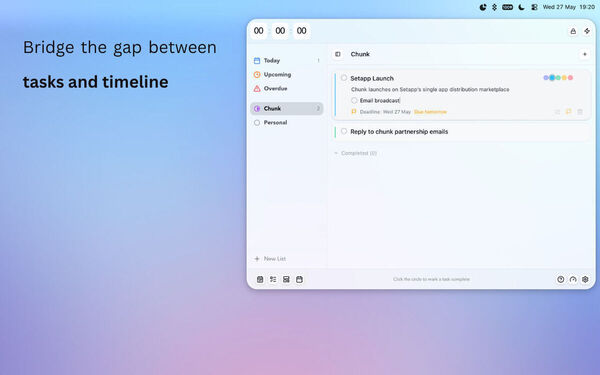Select the Chunk list in sidebar

(287, 109)
